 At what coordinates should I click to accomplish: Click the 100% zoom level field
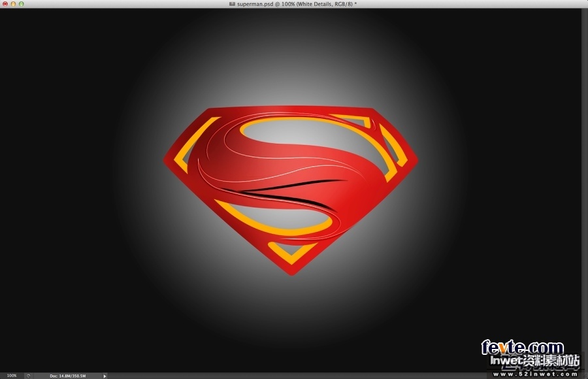click(12, 376)
